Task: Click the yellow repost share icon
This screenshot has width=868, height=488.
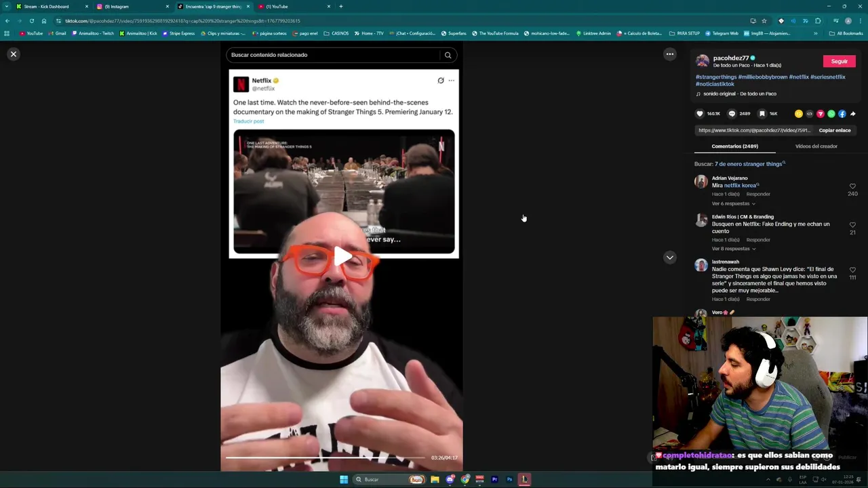Action: [798, 114]
